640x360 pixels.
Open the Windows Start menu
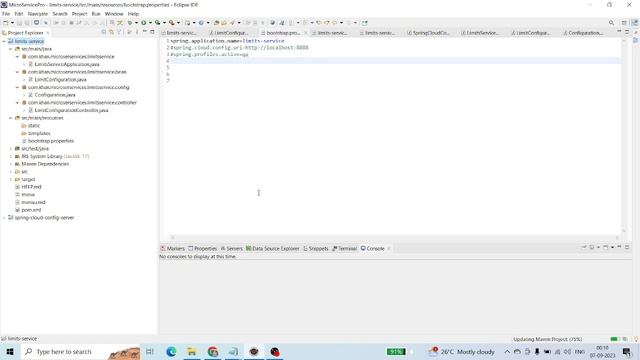click(x=10, y=351)
